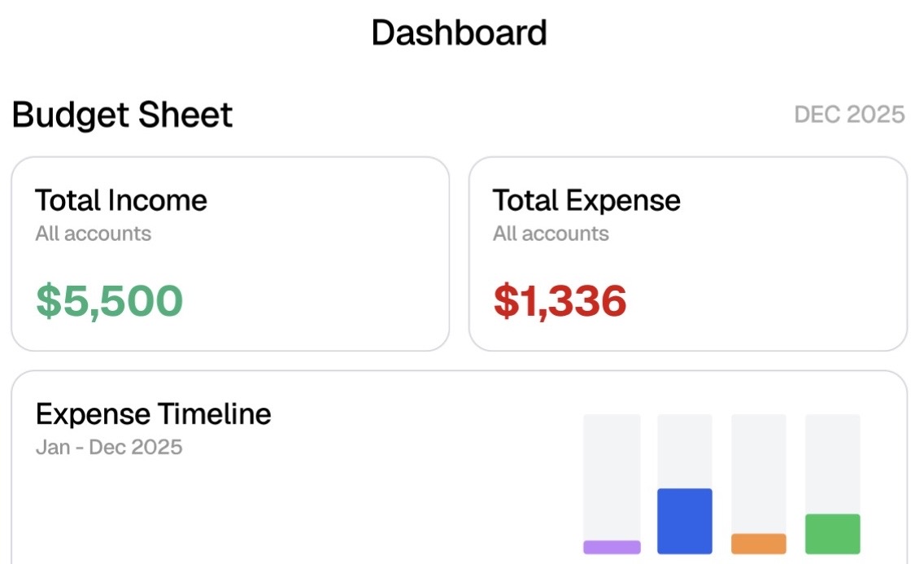Open the DEC 2025 month selector
Screen dimensions: 924x564
coord(850,114)
